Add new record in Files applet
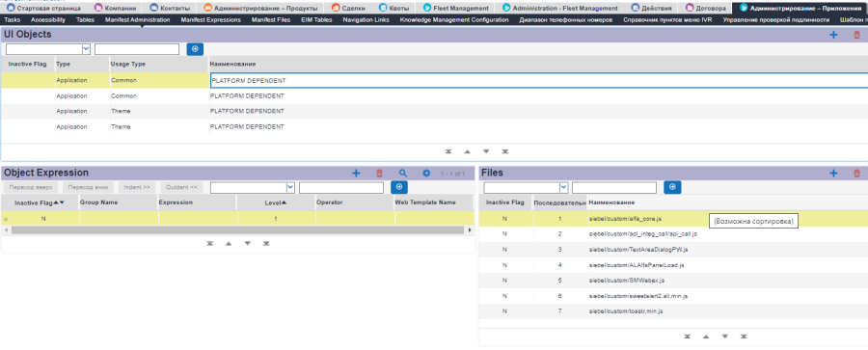The width and height of the screenshot is (868, 350). pyautogui.click(x=833, y=174)
